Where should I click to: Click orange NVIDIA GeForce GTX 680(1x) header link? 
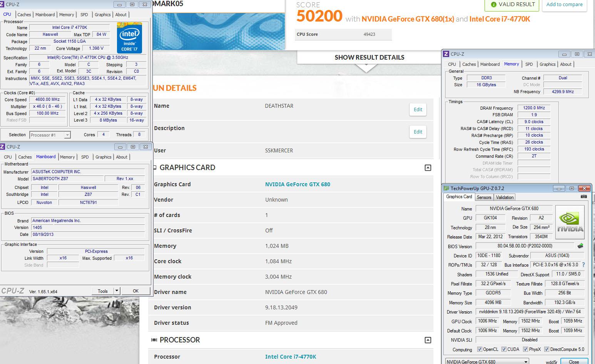click(408, 19)
